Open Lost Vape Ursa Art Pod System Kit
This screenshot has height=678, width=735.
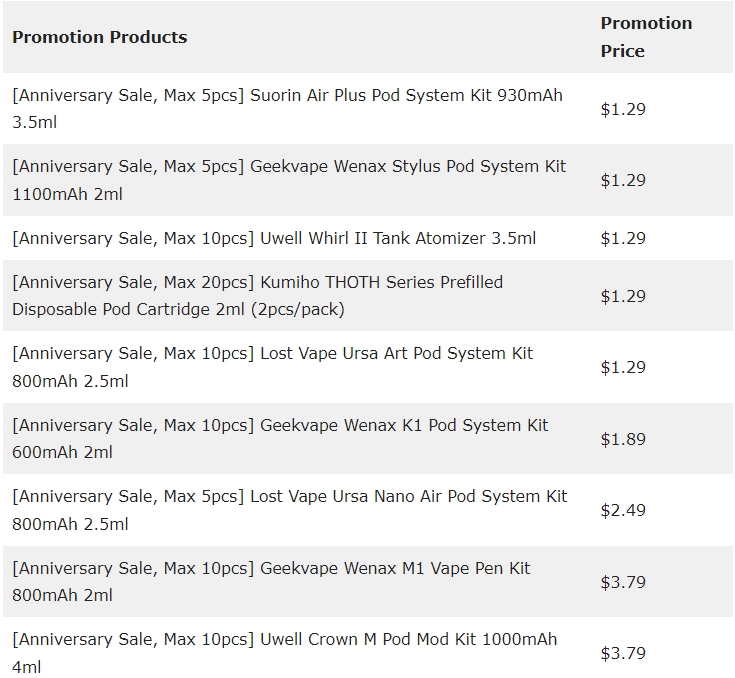(272, 367)
